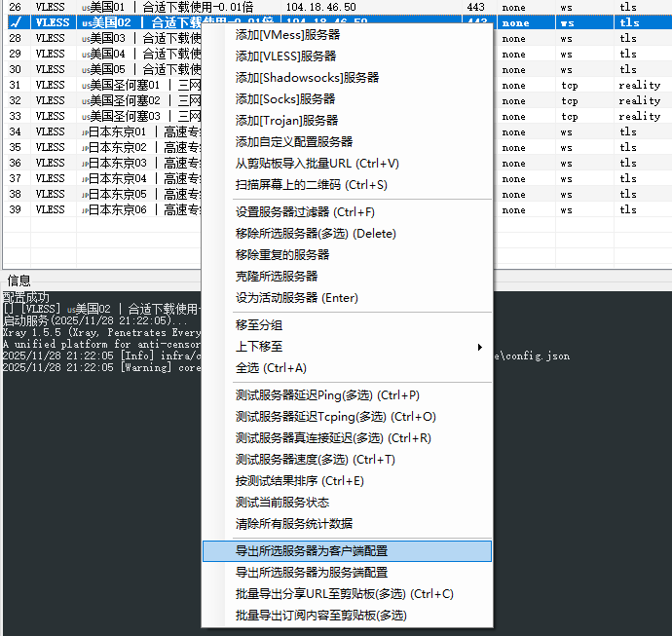Scan the QR code on screen

pos(311,184)
